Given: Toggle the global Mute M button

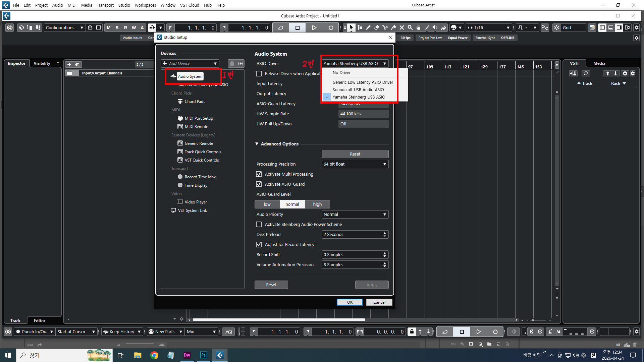Looking at the screenshot, I should [109, 27].
